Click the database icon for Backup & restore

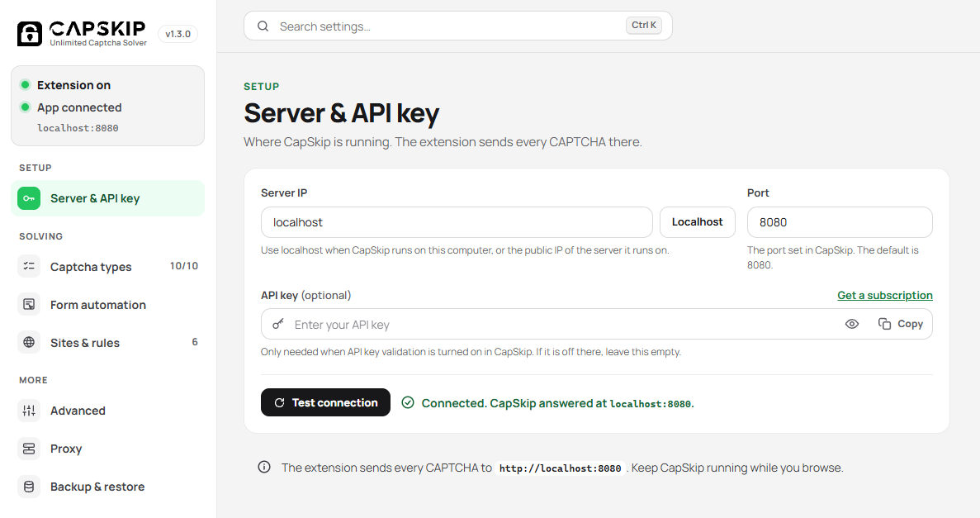click(29, 487)
